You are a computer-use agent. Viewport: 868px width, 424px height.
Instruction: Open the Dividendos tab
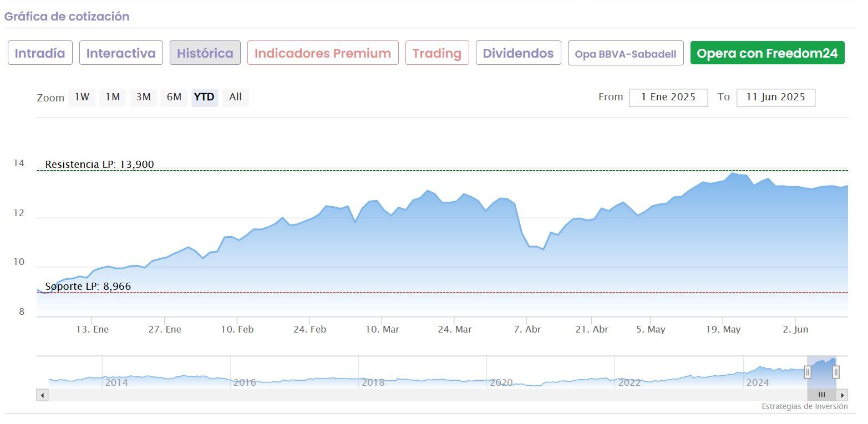(x=518, y=53)
